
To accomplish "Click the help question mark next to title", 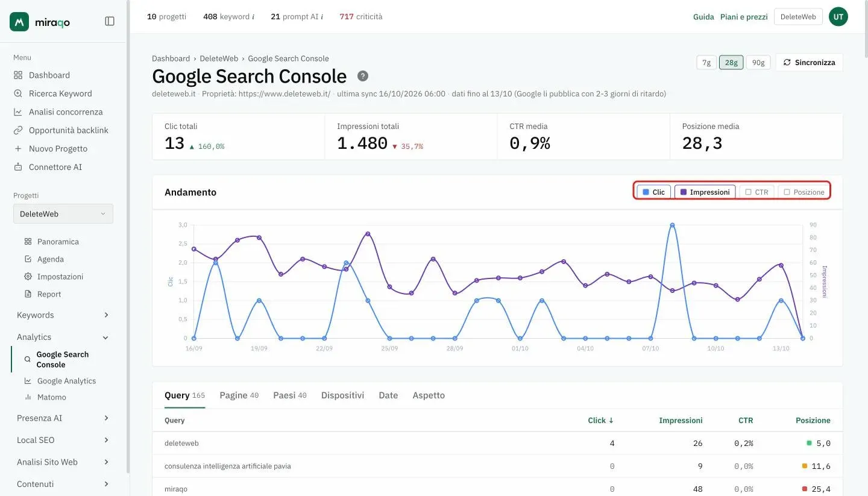I will [363, 76].
